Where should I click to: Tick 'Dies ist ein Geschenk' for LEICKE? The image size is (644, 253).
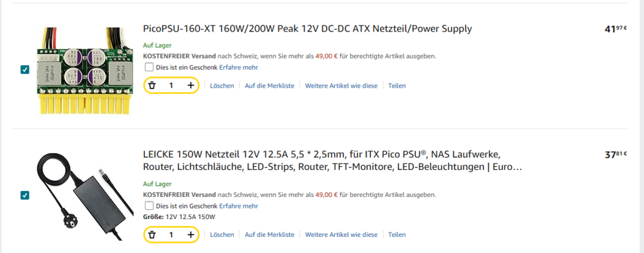[x=149, y=205]
